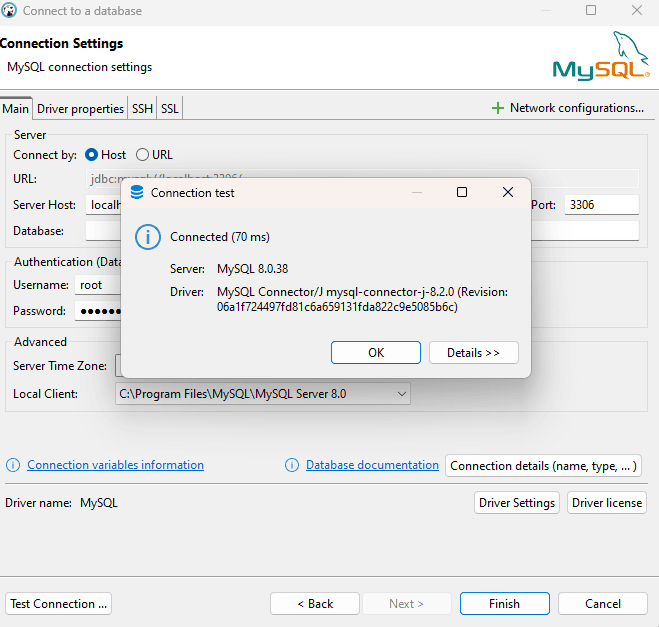Open Driver Settings
This screenshot has width=659, height=627.
tap(517, 503)
